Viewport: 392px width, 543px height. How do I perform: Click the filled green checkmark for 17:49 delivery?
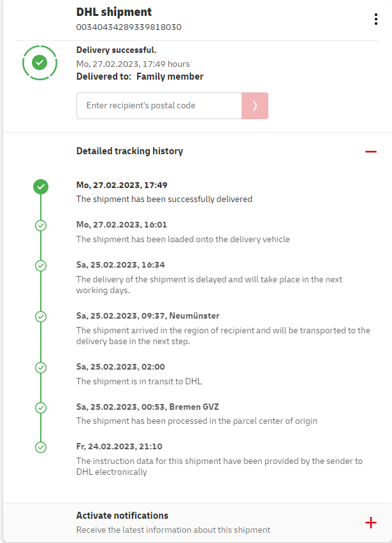[41, 187]
